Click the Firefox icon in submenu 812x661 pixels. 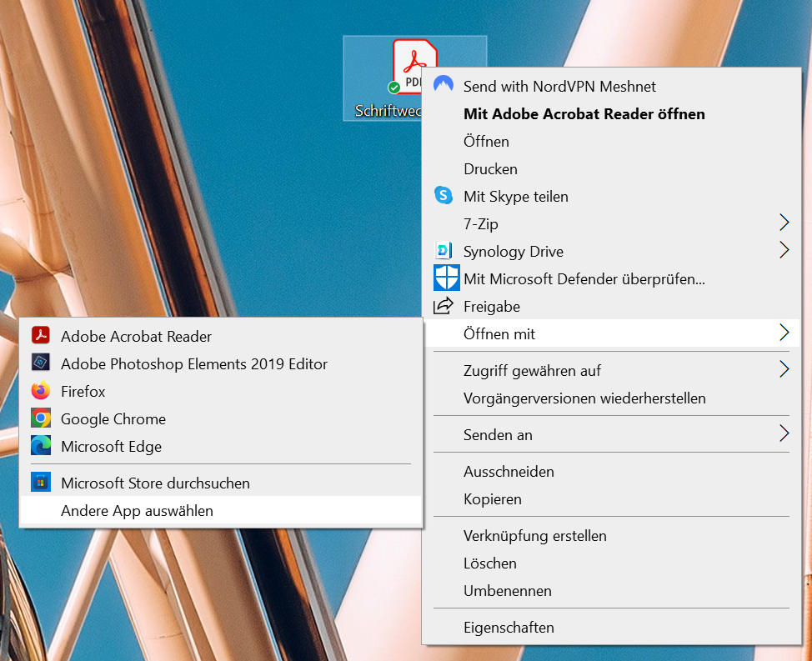pyautogui.click(x=41, y=391)
